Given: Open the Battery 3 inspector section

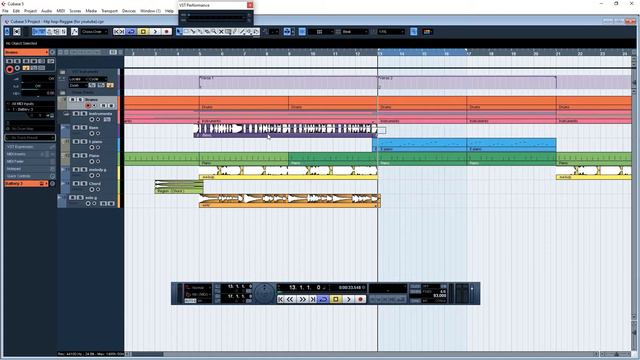Looking at the screenshot, I should [26, 184].
